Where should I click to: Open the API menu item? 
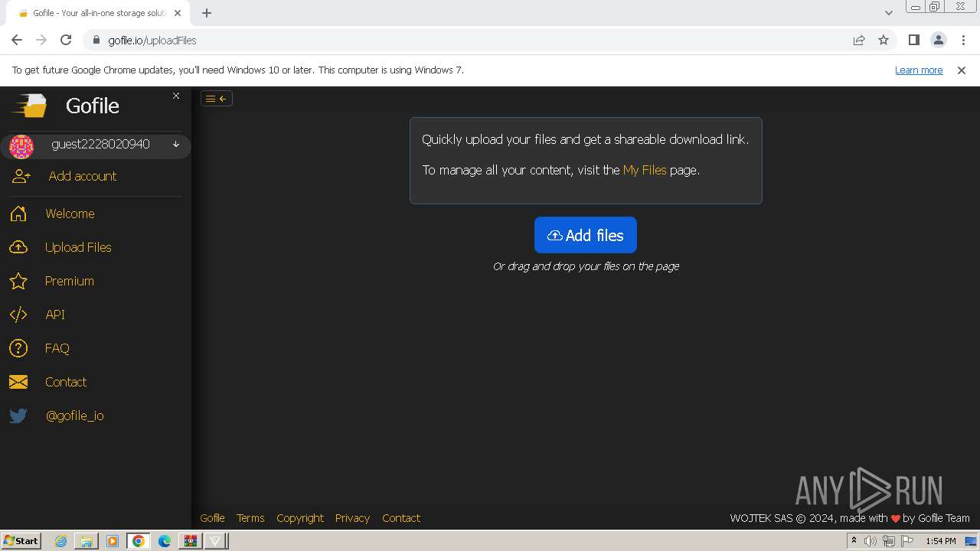[55, 315]
